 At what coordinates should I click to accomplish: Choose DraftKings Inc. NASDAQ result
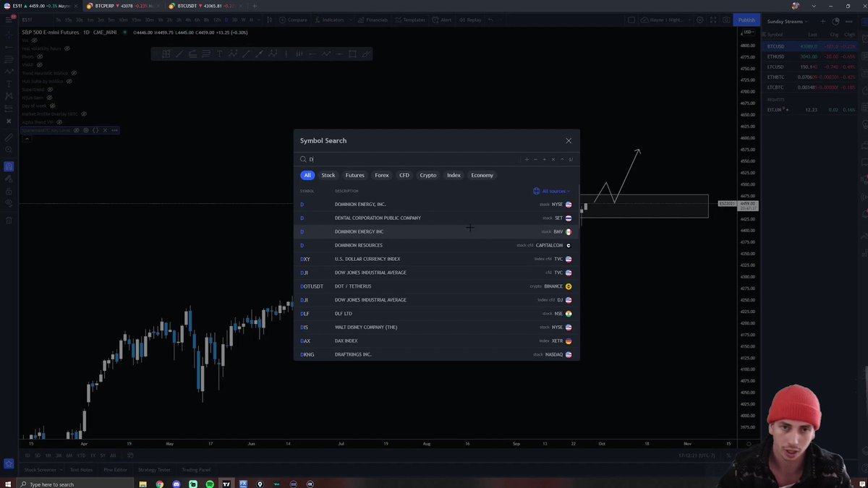[436, 354]
